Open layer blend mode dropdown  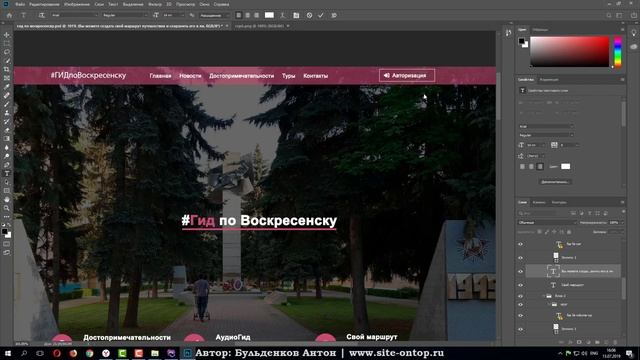[x=547, y=222]
